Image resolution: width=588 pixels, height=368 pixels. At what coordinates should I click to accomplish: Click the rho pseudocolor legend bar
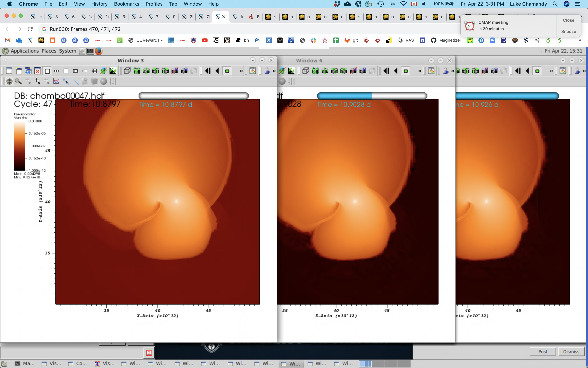19,146
